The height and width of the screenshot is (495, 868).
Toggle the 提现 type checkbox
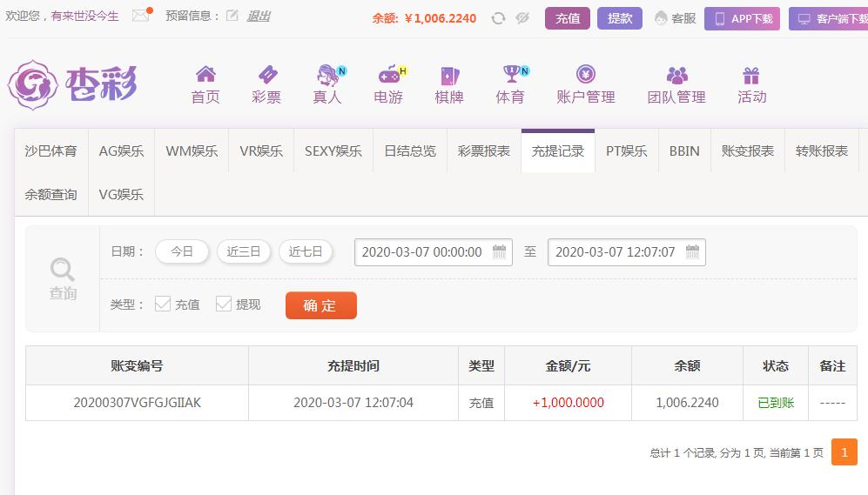(223, 304)
